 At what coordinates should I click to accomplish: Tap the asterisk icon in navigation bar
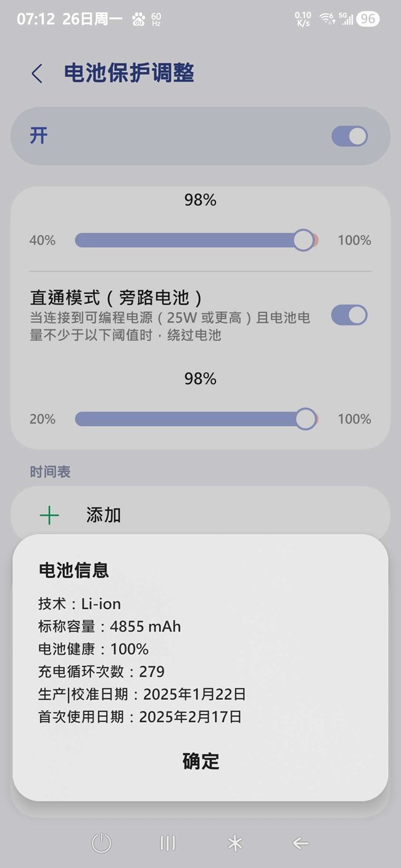click(235, 843)
